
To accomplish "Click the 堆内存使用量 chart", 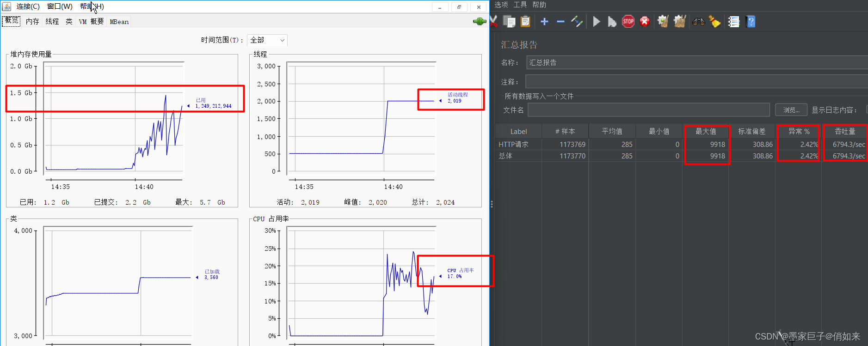I will click(114, 118).
